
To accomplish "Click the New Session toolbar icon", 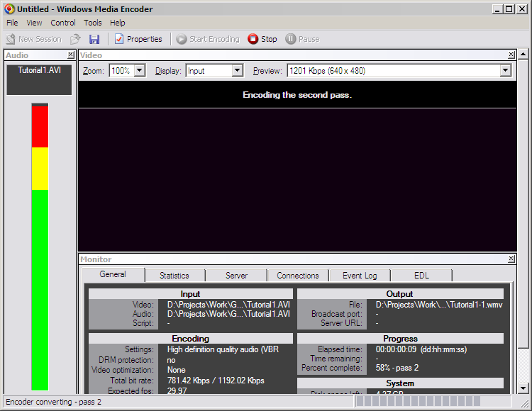I will (x=11, y=39).
